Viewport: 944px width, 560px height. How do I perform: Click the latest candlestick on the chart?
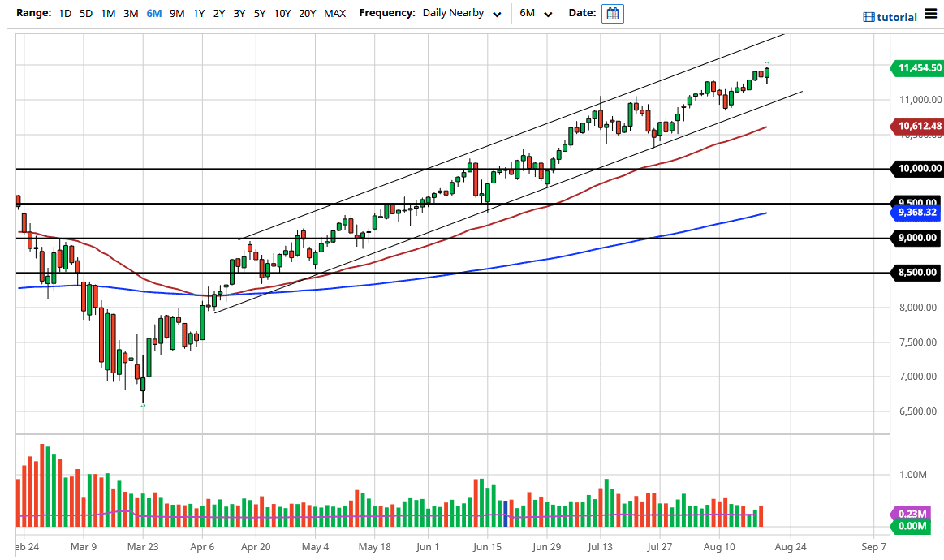point(766,73)
